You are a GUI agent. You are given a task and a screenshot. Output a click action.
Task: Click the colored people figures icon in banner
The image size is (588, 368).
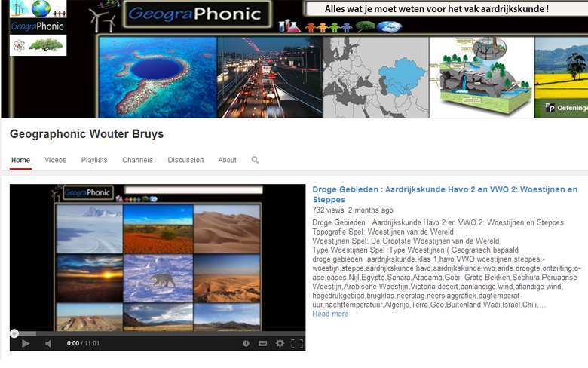pos(329,27)
